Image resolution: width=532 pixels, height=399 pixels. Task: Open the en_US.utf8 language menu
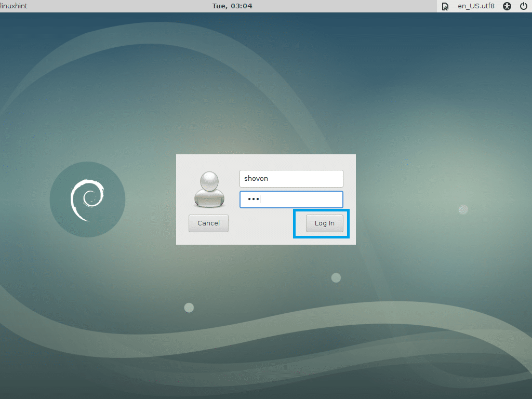coord(476,6)
